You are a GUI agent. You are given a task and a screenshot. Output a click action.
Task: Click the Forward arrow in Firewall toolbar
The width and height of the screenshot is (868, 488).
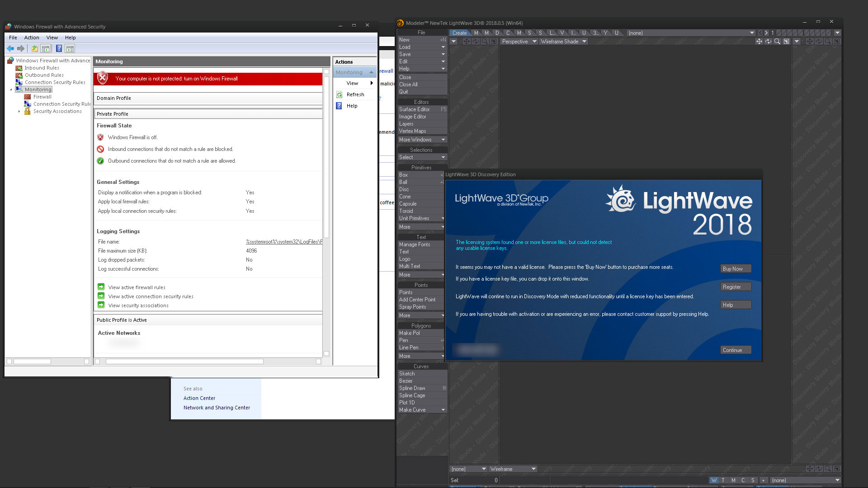(x=20, y=49)
